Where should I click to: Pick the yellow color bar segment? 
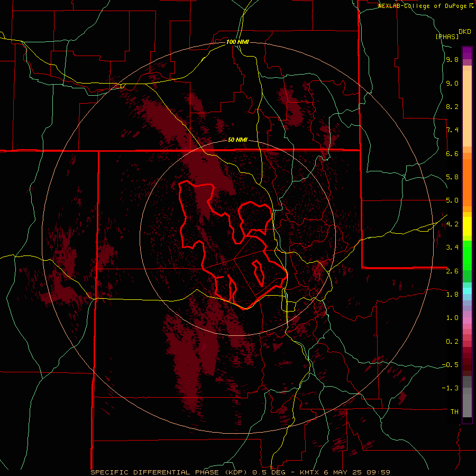[x=467, y=226]
